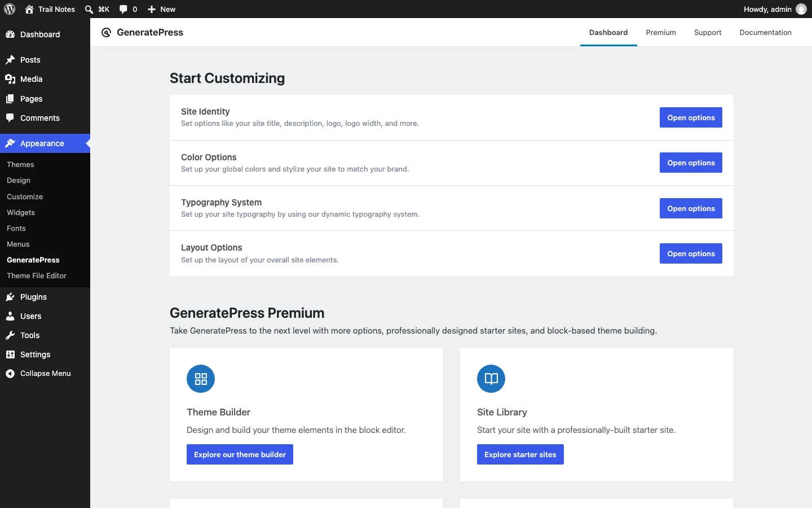Click the Posts pushpin icon
Image resolution: width=812 pixels, height=508 pixels.
(10, 60)
